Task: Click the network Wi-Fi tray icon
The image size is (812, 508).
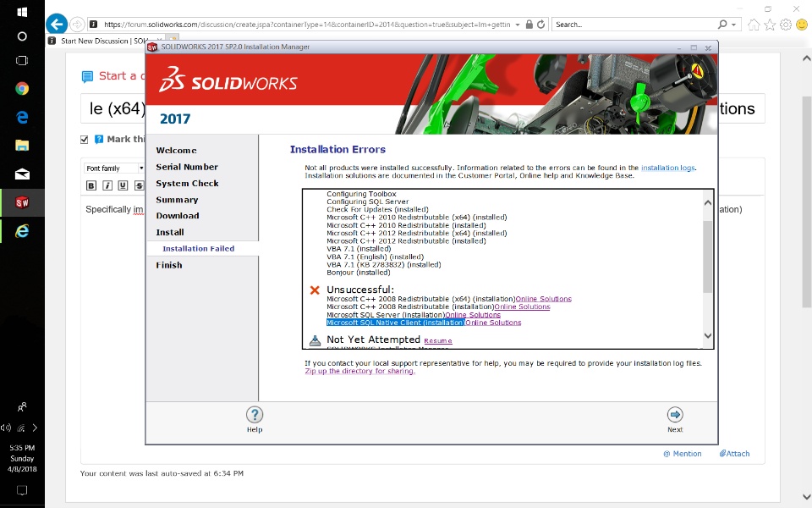Action: point(21,428)
